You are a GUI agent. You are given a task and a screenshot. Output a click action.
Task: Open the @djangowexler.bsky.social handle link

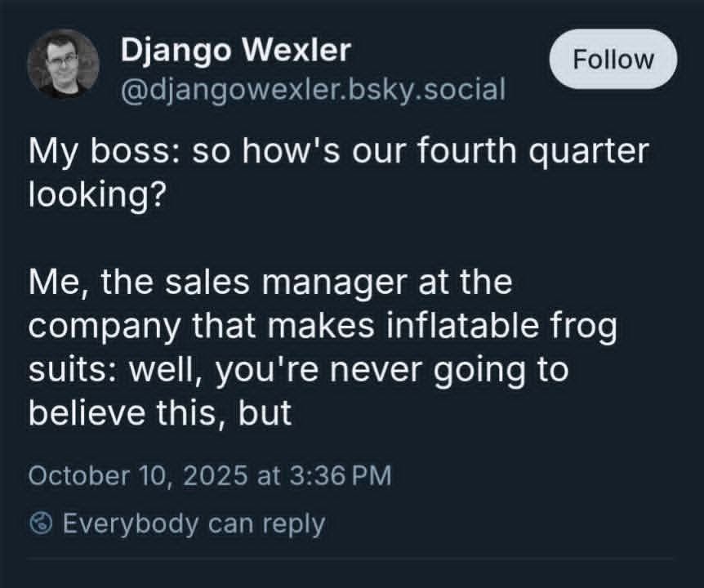(x=313, y=87)
